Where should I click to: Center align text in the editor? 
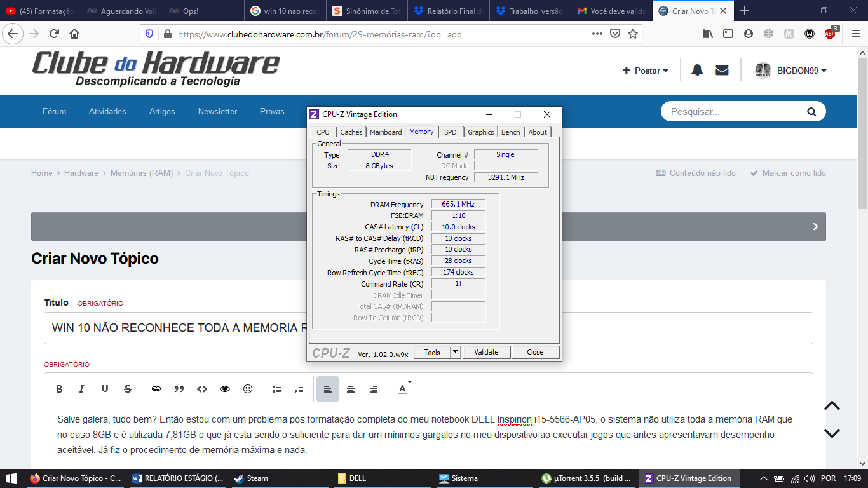point(351,389)
